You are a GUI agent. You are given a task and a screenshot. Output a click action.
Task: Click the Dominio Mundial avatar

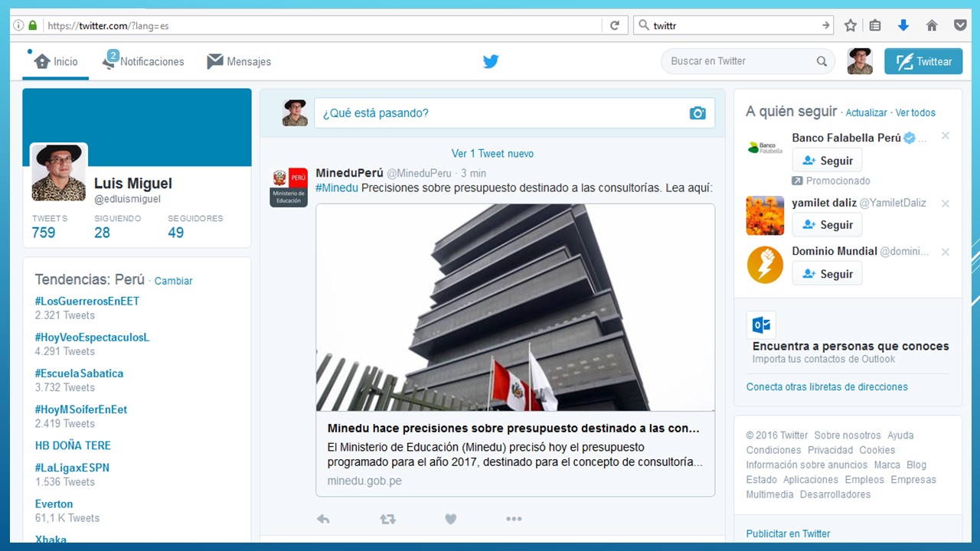click(x=765, y=265)
